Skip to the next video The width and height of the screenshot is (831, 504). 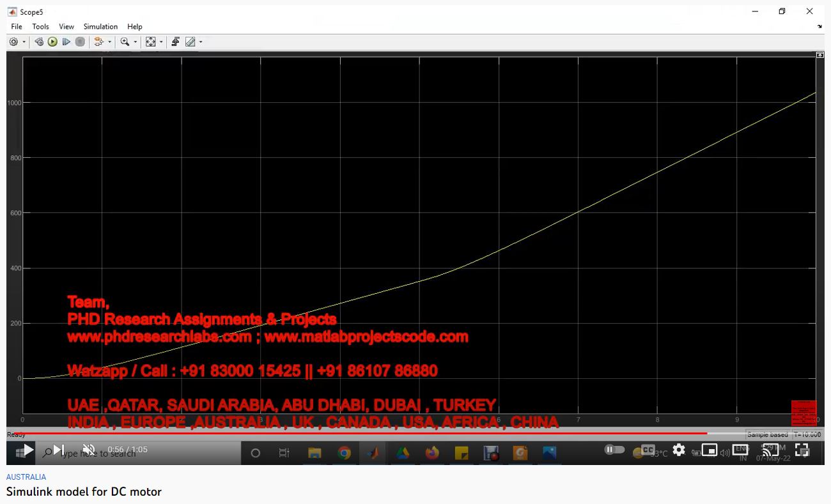[x=58, y=450]
